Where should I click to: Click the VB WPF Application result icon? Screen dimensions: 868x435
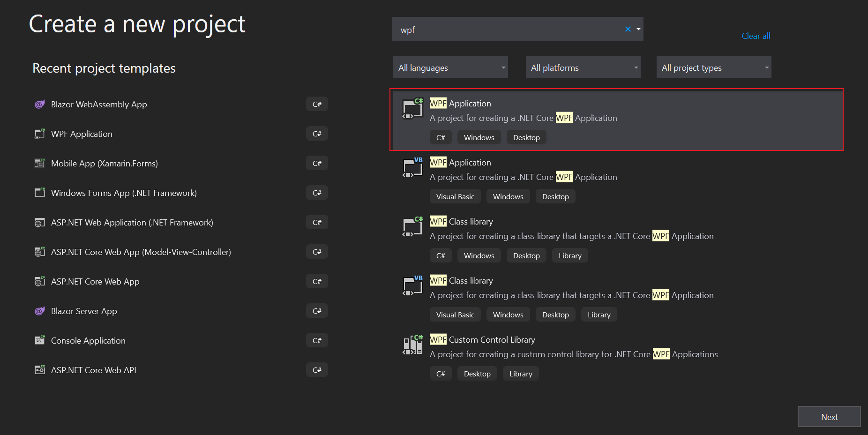(412, 168)
